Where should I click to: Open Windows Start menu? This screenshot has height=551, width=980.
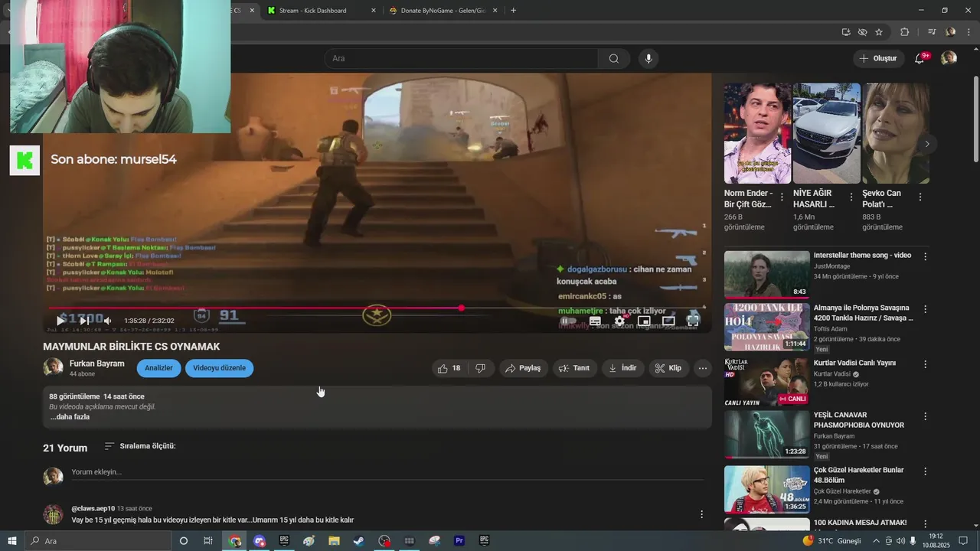[11, 541]
